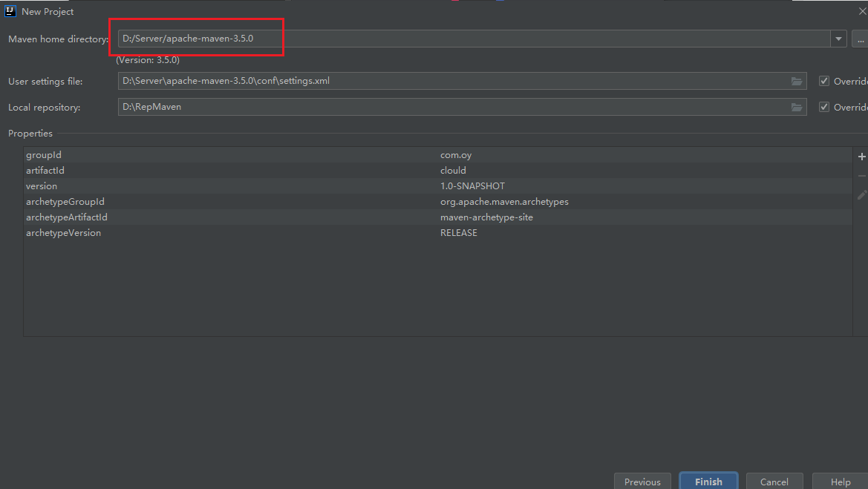Click the com.oy value cell
Screen dimensions: 868x489
456,155
